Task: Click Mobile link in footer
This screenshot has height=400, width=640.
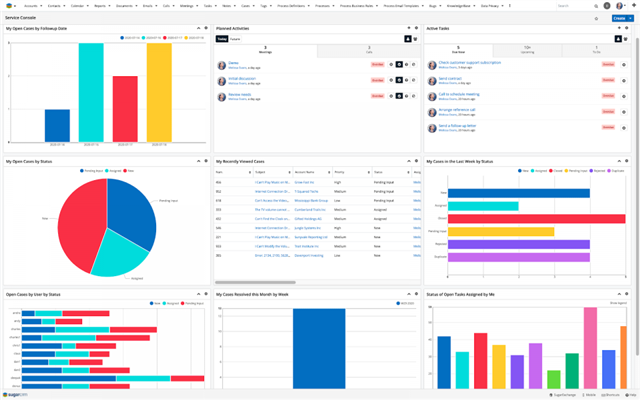Action: 589,395
